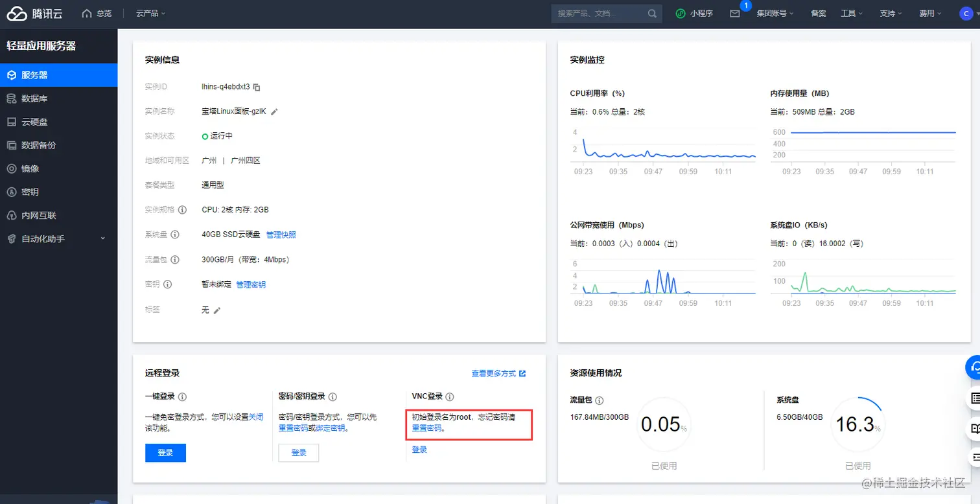Click the 流量包 0.05% usage ring
The image size is (980, 504).
664,424
